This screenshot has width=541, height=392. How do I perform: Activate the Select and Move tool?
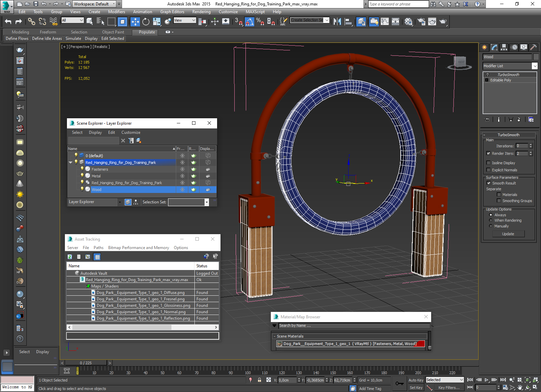[x=135, y=22]
